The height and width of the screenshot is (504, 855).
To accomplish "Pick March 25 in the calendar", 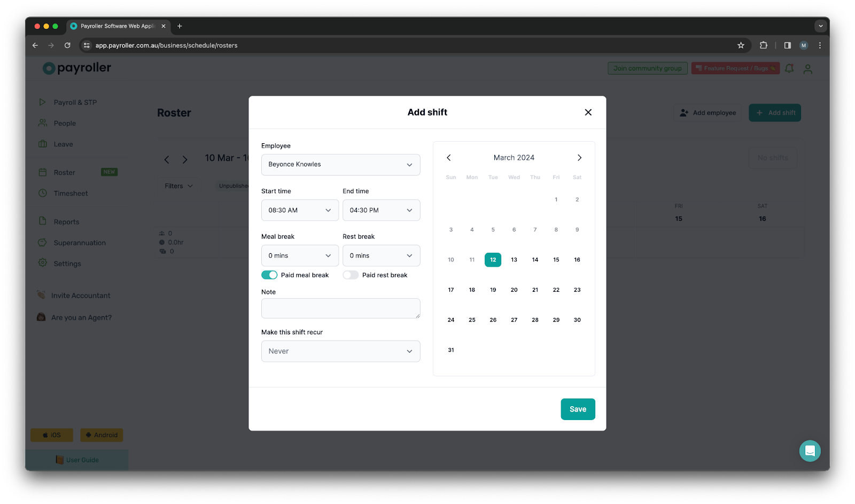I will [x=472, y=320].
